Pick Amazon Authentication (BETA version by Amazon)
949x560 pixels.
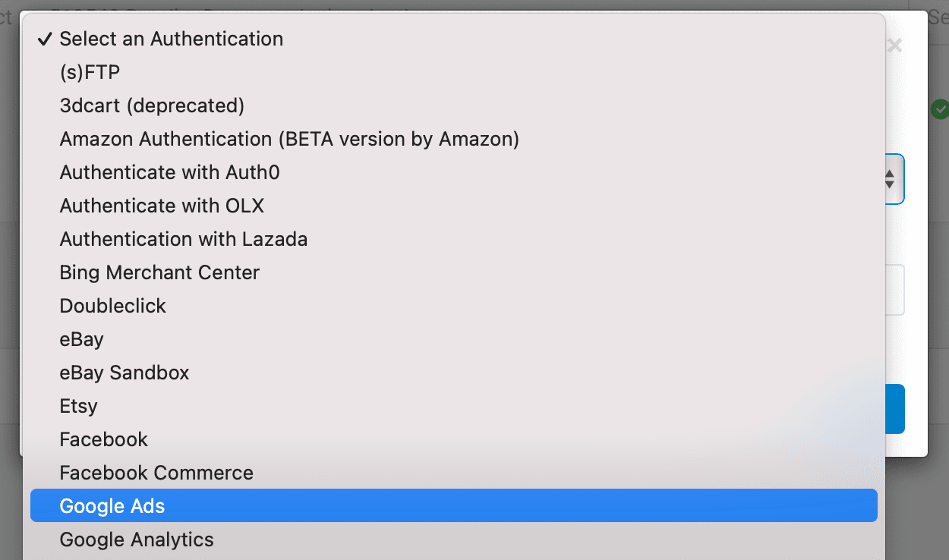(289, 139)
